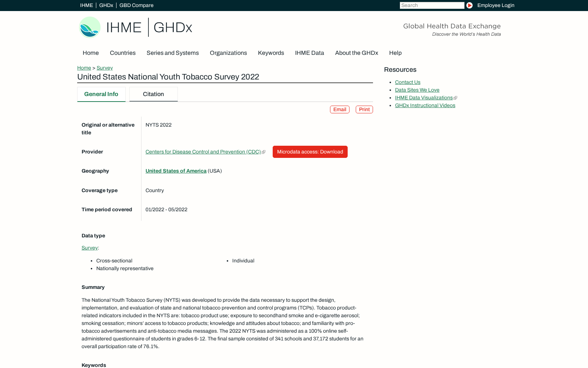Click the Keywords section heading at the bottom
This screenshot has height=368, width=588.
(94, 365)
